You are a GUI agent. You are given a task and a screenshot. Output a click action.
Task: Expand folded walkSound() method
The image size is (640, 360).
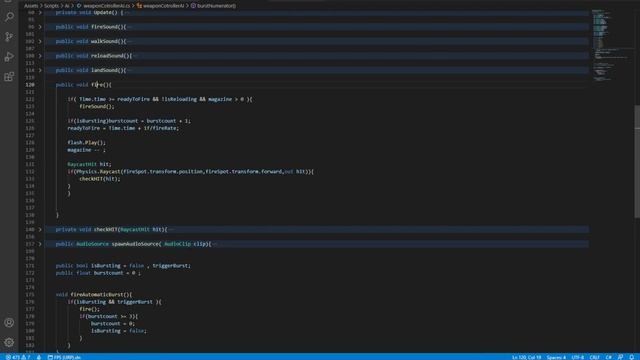(x=40, y=42)
